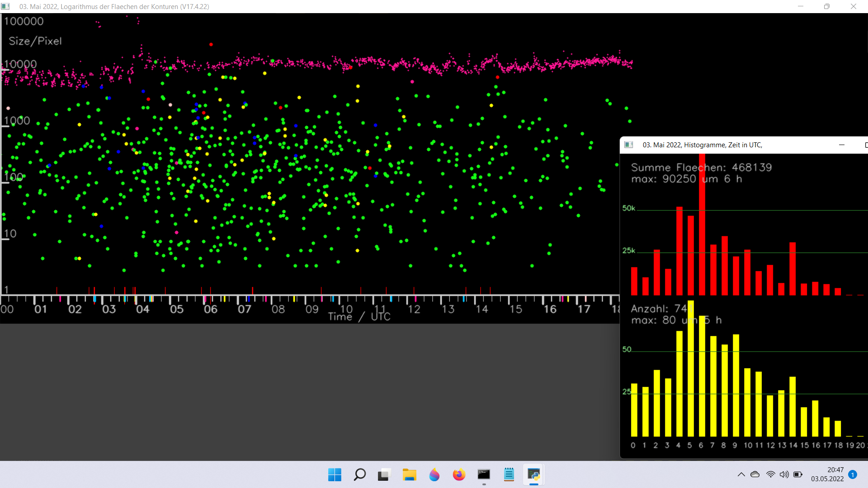Click the red histogram bar above hour 14
The width and height of the screenshot is (868, 488).
pos(793,269)
